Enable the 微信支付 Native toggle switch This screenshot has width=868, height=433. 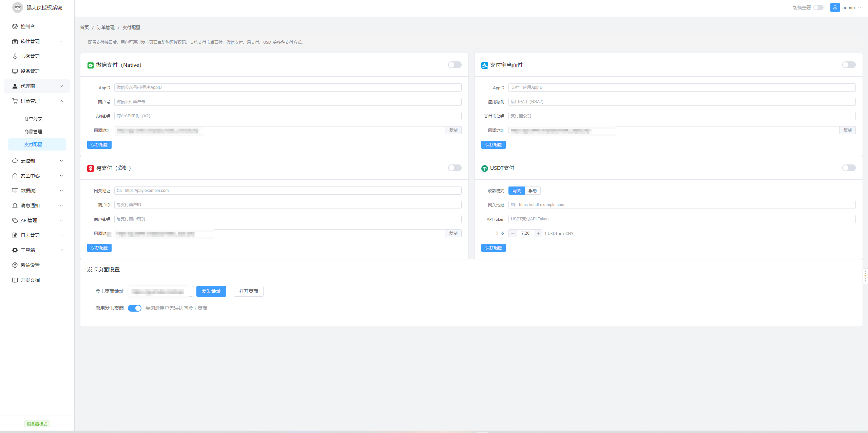click(455, 65)
